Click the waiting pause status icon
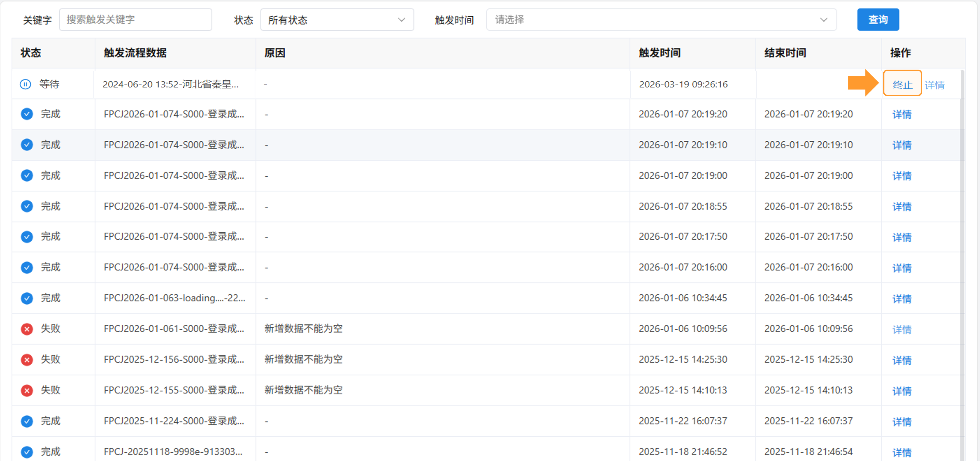This screenshot has height=461, width=980. pyautogui.click(x=25, y=84)
